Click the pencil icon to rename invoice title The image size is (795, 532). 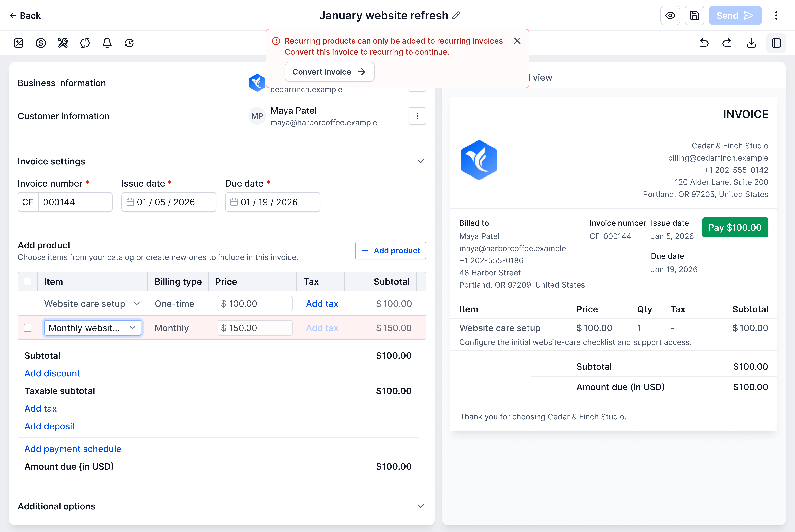456,15
